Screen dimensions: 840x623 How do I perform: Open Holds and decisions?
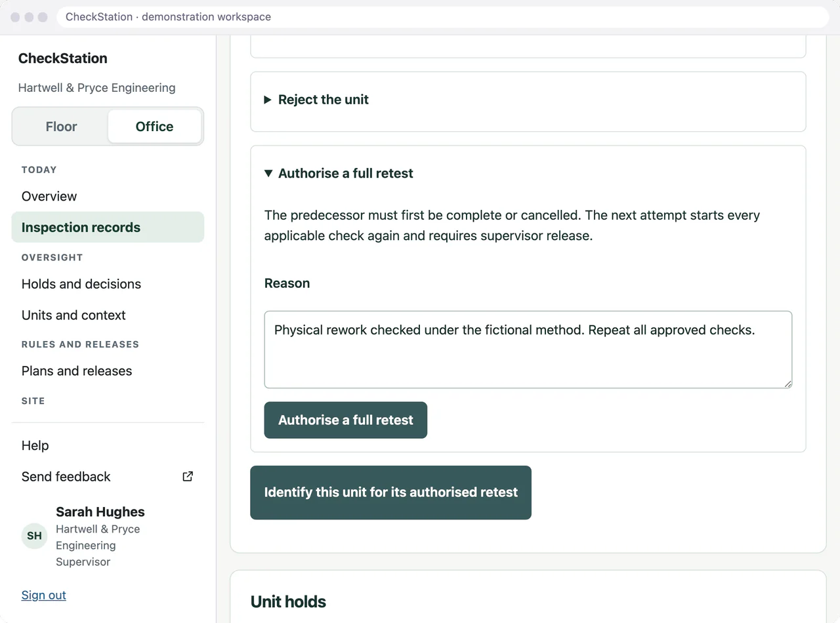tap(108, 284)
